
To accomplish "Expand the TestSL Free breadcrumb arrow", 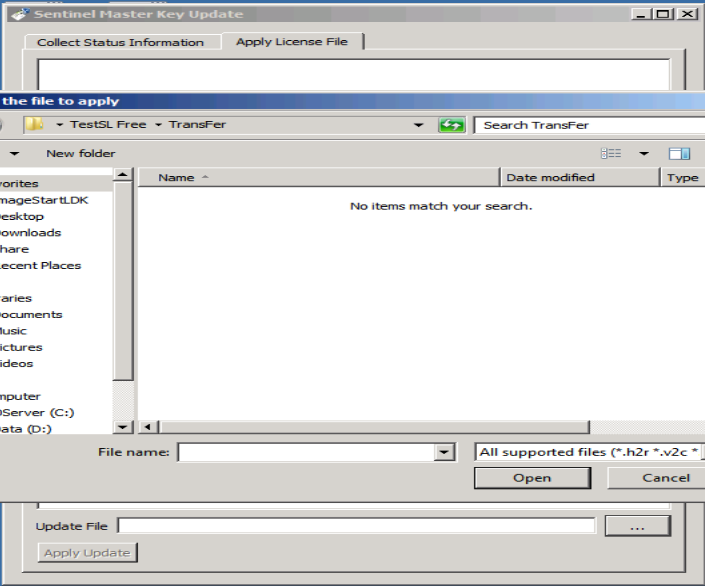I will 158,125.
